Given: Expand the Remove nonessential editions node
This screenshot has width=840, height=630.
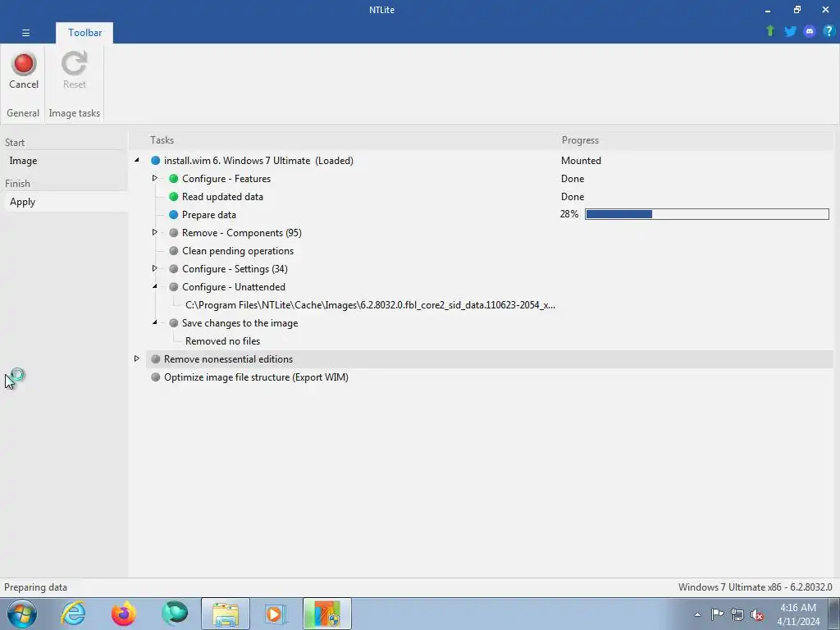Looking at the screenshot, I should click(x=137, y=358).
